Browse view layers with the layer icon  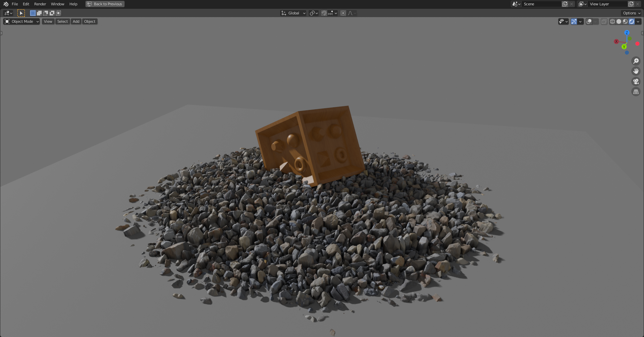coord(582,4)
